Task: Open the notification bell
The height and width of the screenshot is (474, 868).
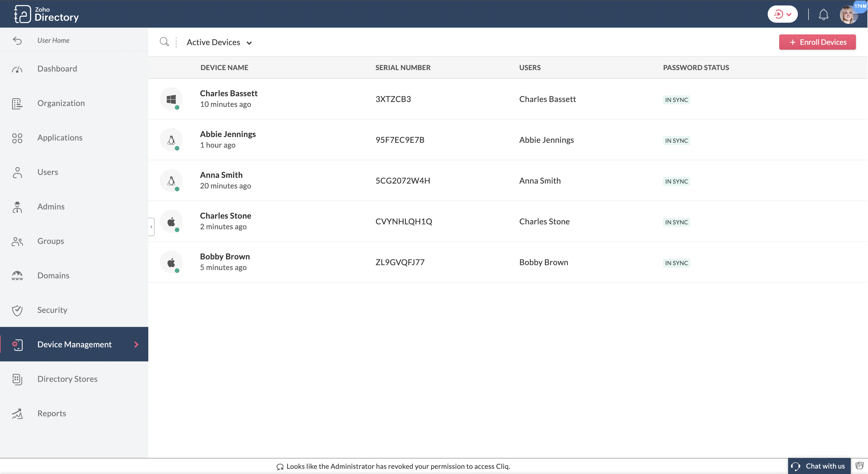Action: (x=823, y=14)
